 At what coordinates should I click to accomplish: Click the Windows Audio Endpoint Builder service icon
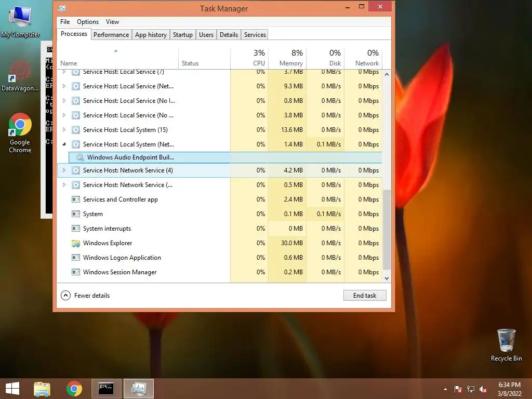(79, 157)
